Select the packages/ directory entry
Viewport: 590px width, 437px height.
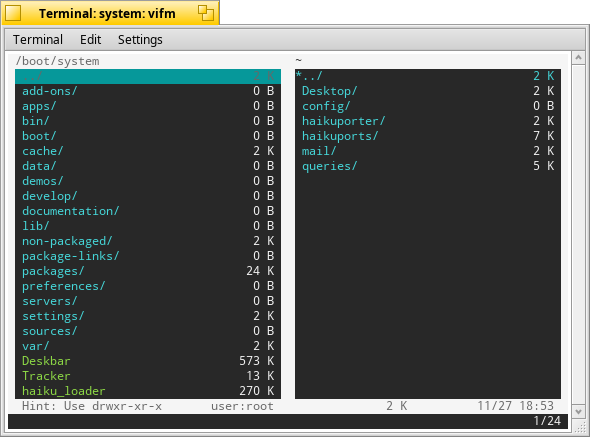coord(148,271)
